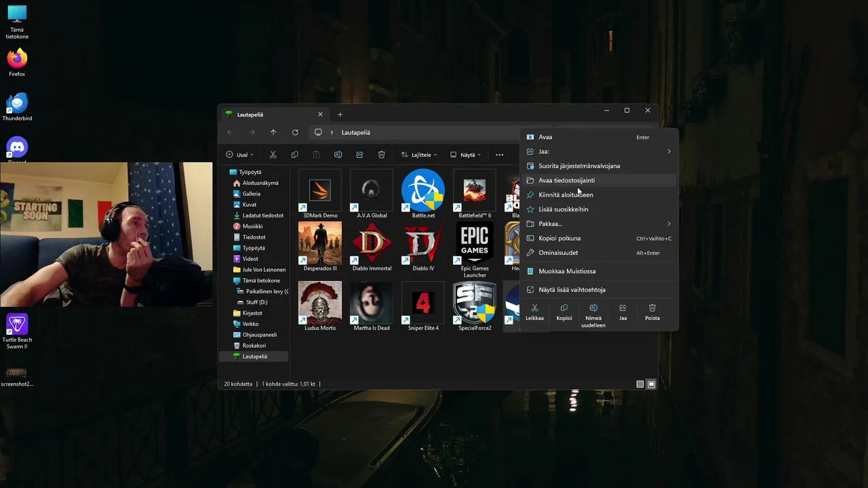The height and width of the screenshot is (488, 868).
Task: Select the Sniper Elite 4 icon
Action: click(423, 303)
